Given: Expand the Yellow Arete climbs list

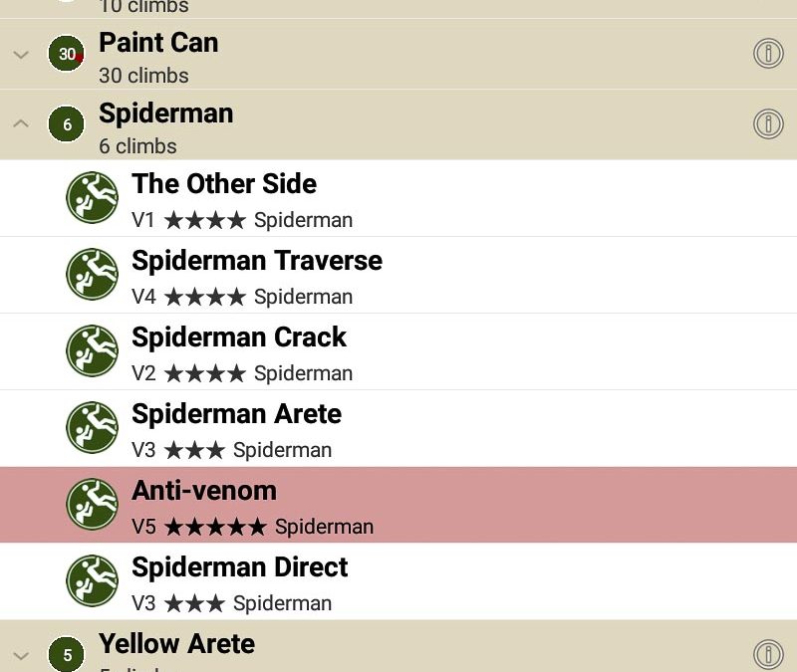Looking at the screenshot, I should click(x=21, y=655).
